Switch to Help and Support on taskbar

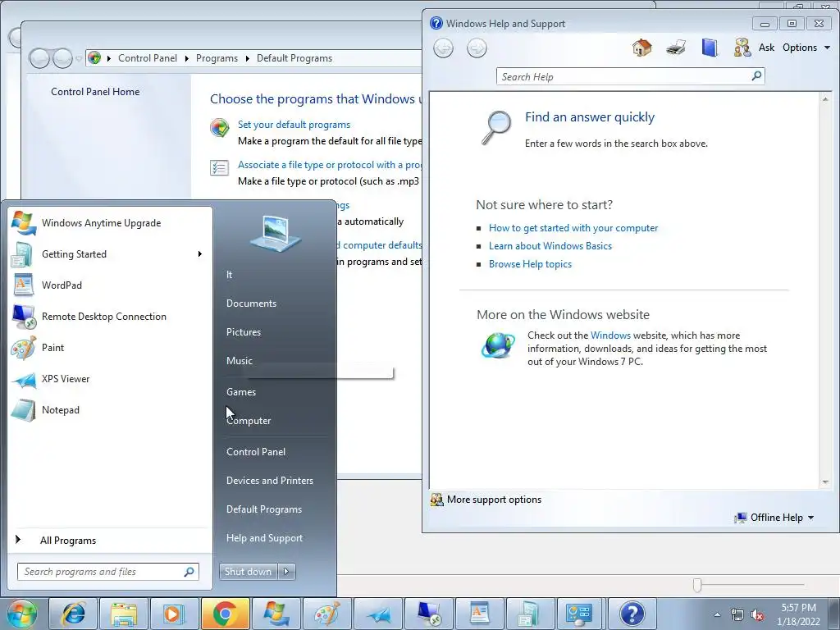632,614
